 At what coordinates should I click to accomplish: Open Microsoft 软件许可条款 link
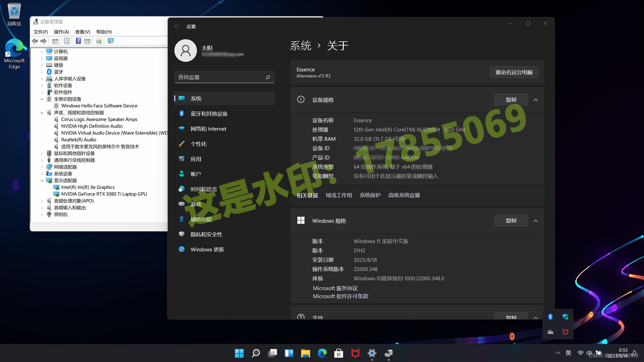[x=341, y=296]
